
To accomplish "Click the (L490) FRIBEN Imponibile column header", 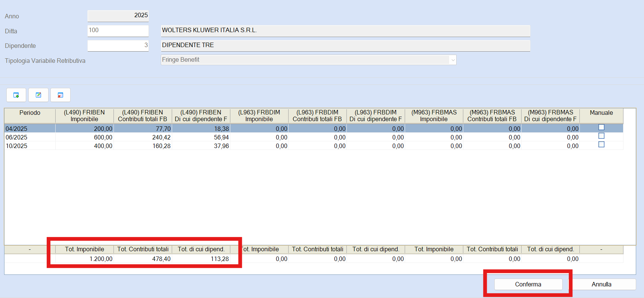I will coord(84,116).
